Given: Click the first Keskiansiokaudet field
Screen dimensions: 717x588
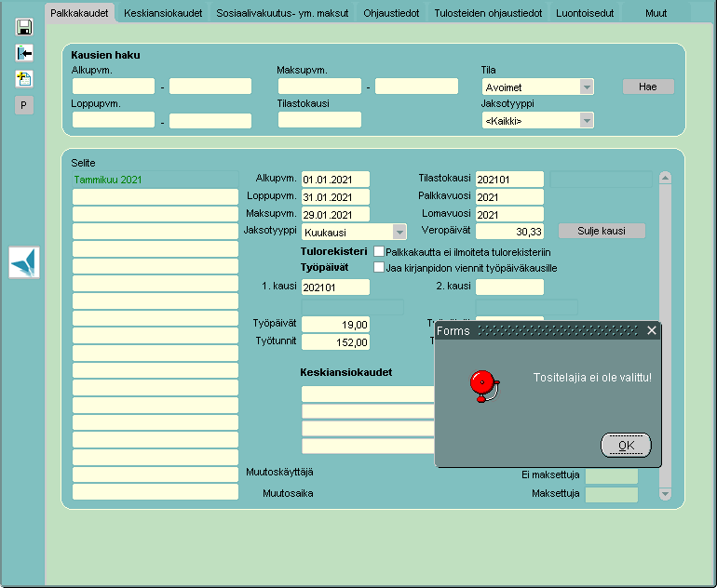Looking at the screenshot, I should [x=368, y=394].
